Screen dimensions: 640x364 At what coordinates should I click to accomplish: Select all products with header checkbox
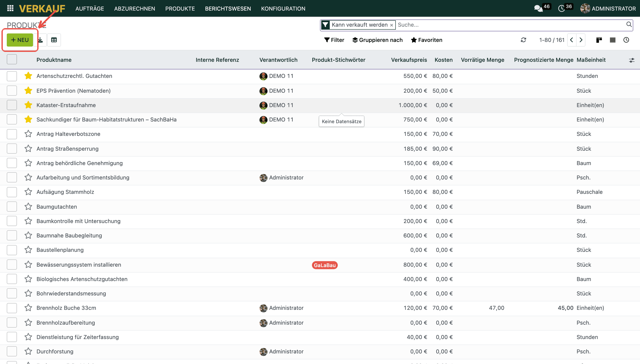(12, 59)
